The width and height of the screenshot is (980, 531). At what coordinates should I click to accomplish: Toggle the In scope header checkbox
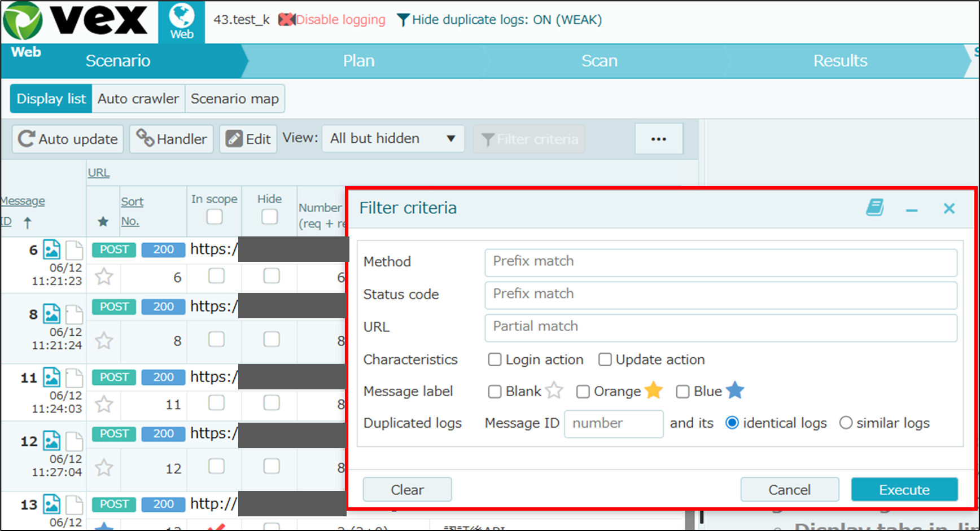[214, 217]
